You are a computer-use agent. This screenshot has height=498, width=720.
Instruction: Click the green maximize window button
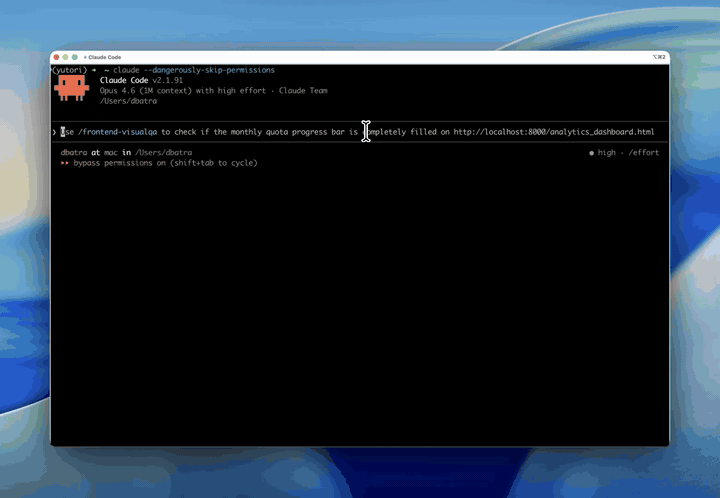[x=74, y=57]
